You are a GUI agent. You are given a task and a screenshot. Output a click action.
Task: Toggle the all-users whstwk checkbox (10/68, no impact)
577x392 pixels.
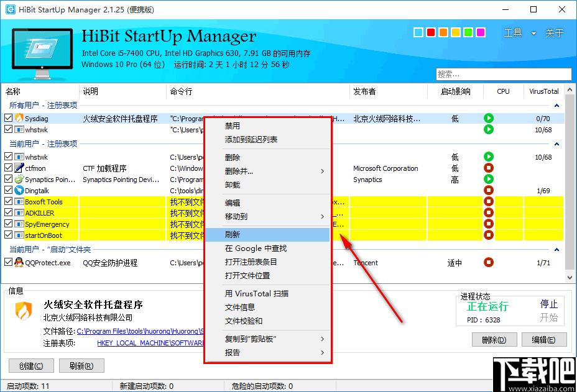9,129
